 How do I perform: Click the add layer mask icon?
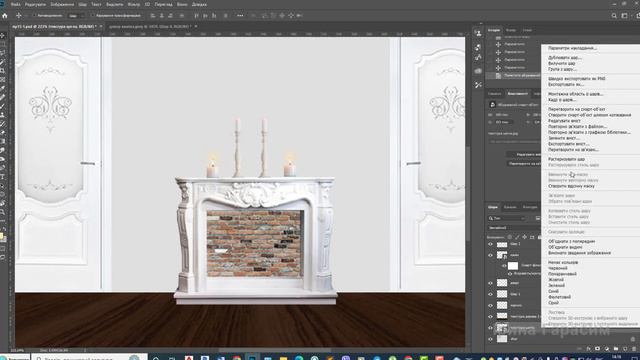[x=598, y=349]
